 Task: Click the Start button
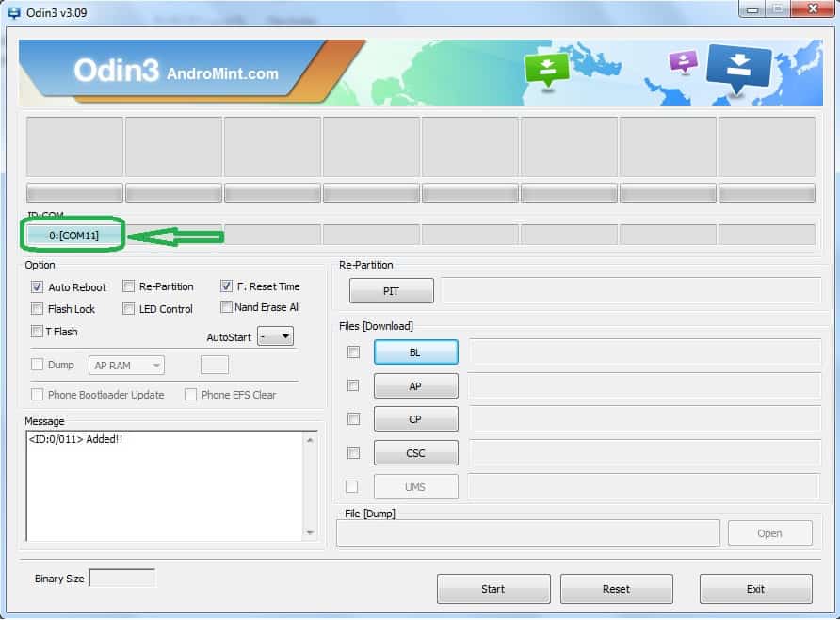pos(493,589)
